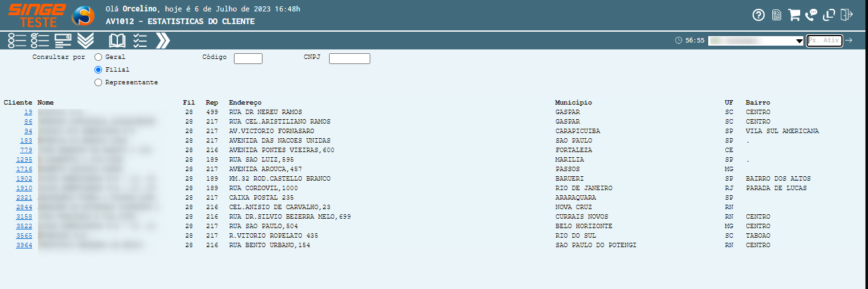Image resolution: width=868 pixels, height=289 pixels.
Task: Click the Singe round logo icon
Action: pyautogui.click(x=83, y=16)
